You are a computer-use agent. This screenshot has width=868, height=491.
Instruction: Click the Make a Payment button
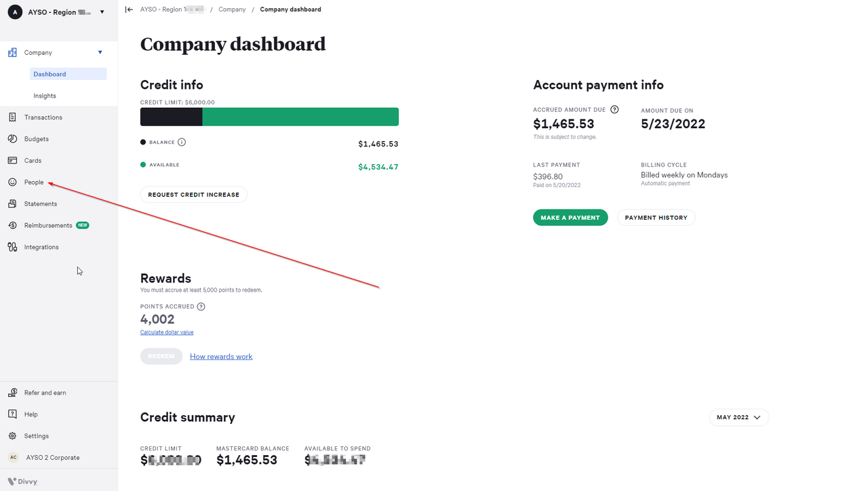tap(570, 218)
